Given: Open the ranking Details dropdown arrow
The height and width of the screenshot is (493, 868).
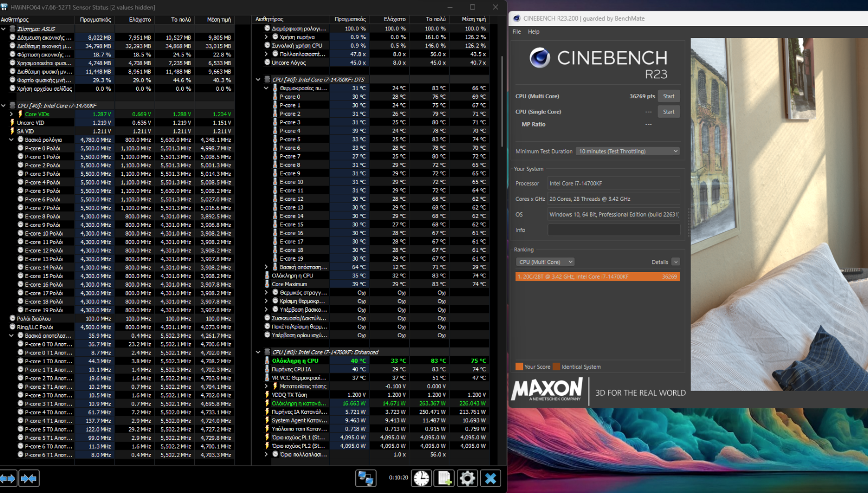Looking at the screenshot, I should point(675,262).
